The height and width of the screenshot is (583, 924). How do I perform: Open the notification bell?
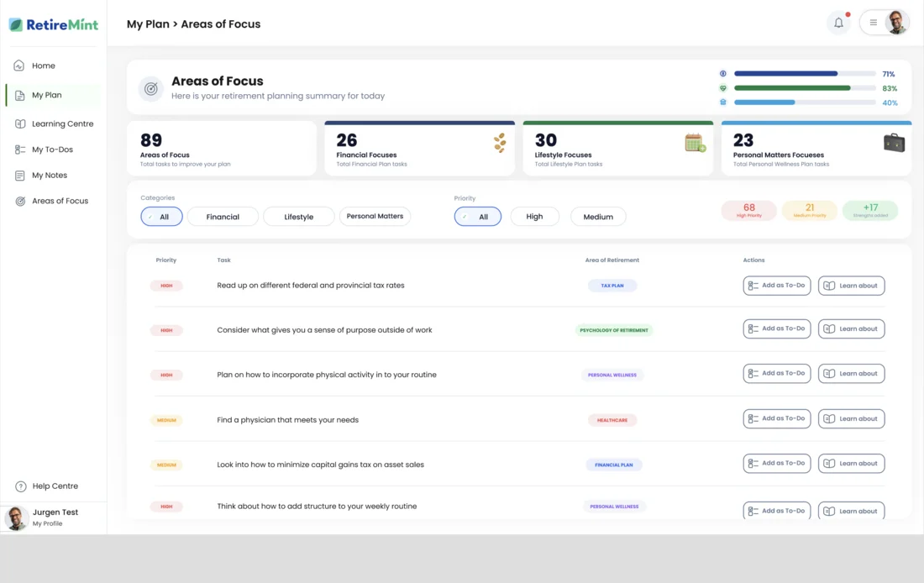point(838,23)
